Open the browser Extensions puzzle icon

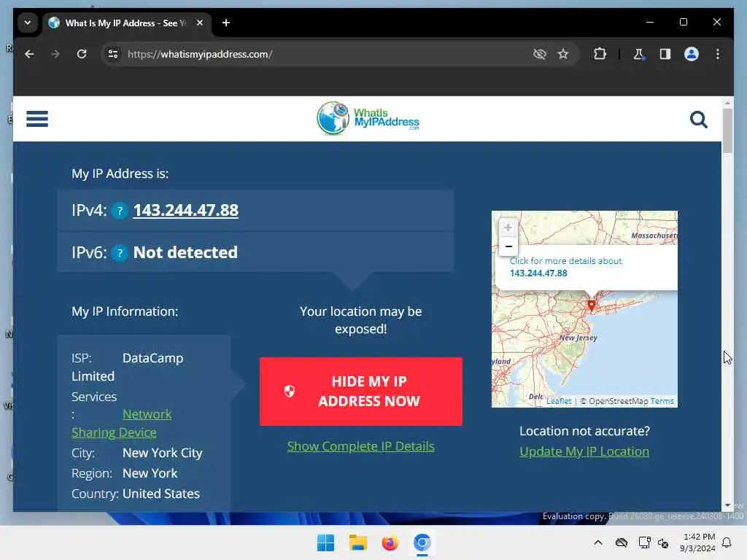point(600,54)
